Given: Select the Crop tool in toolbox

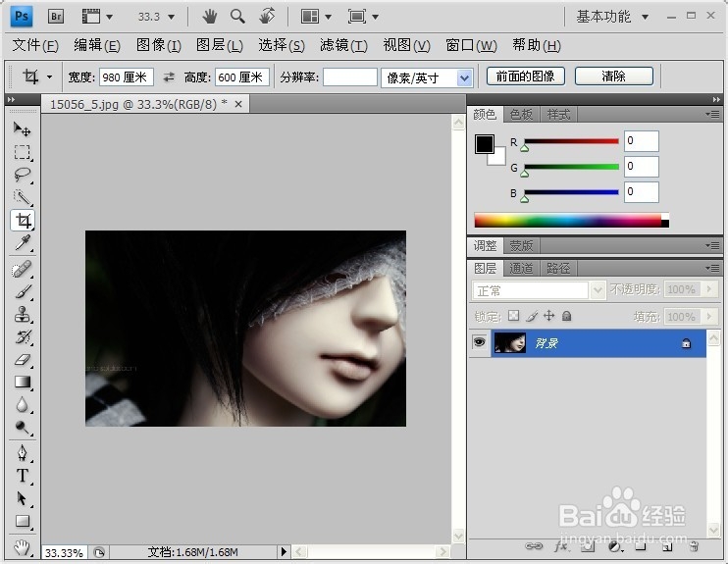Looking at the screenshot, I should (23, 220).
